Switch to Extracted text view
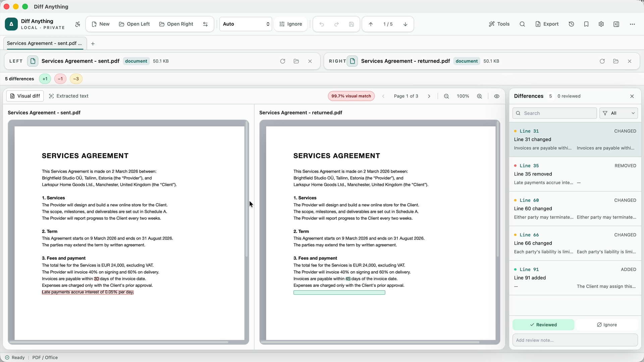644x362 pixels. coord(69,96)
